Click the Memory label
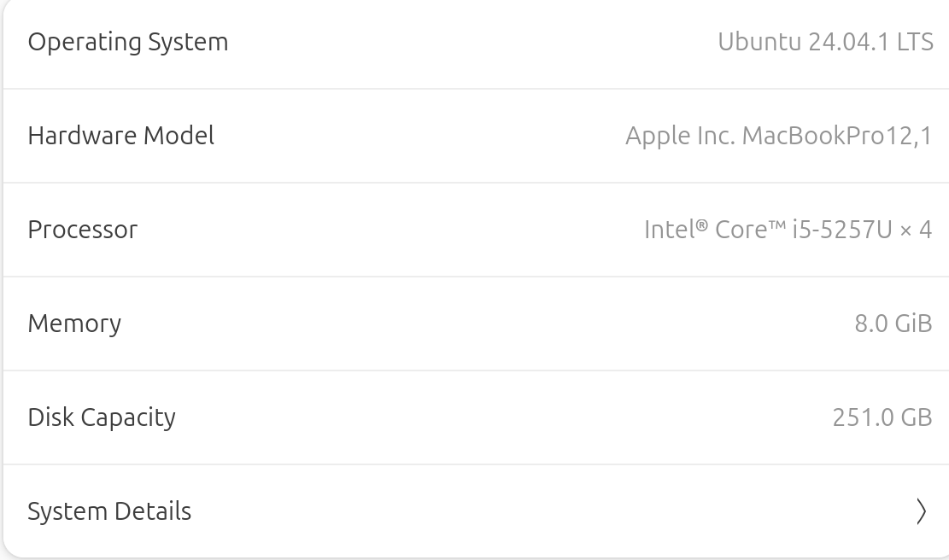The image size is (949, 560). (74, 324)
